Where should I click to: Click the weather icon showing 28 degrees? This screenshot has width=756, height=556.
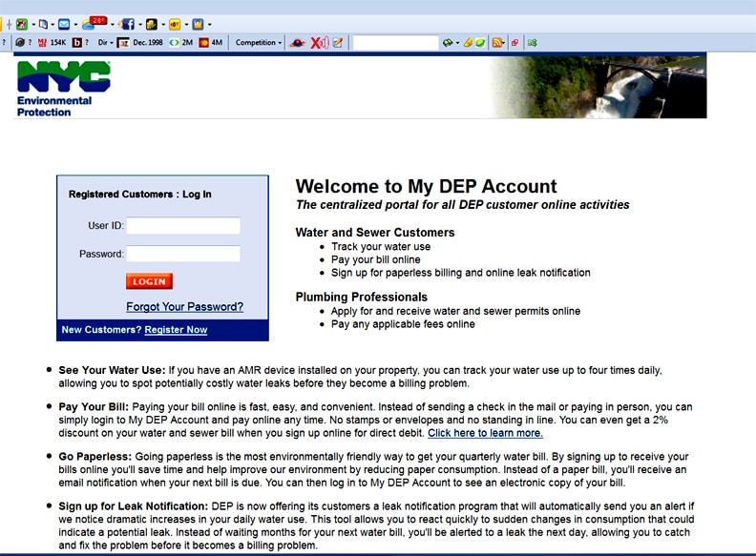[x=93, y=22]
